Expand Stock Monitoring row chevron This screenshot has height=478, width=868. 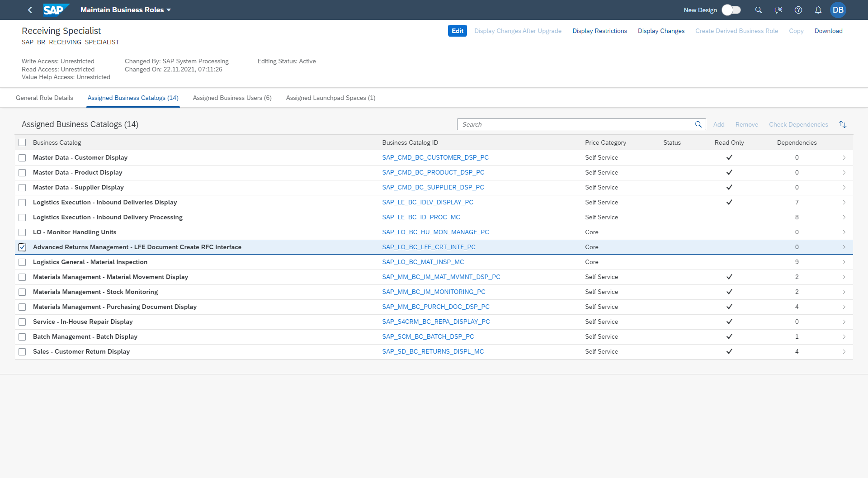click(844, 292)
